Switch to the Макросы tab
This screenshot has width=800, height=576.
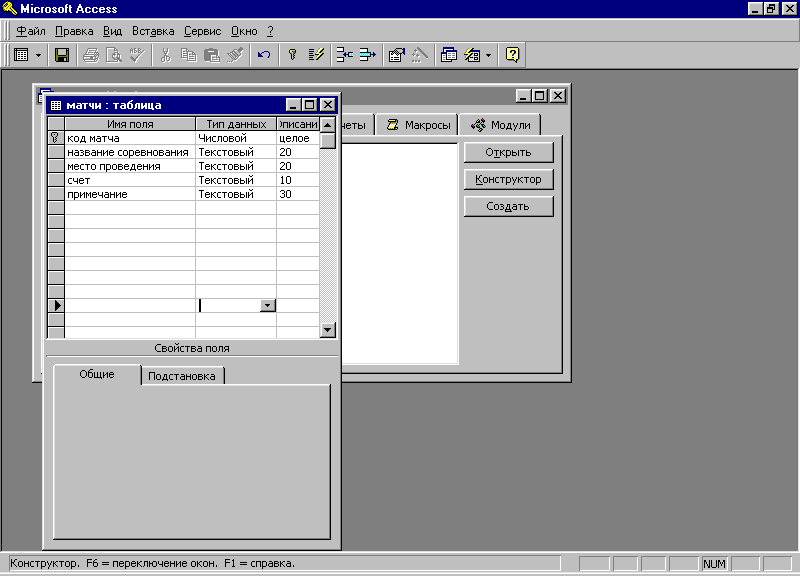(417, 125)
